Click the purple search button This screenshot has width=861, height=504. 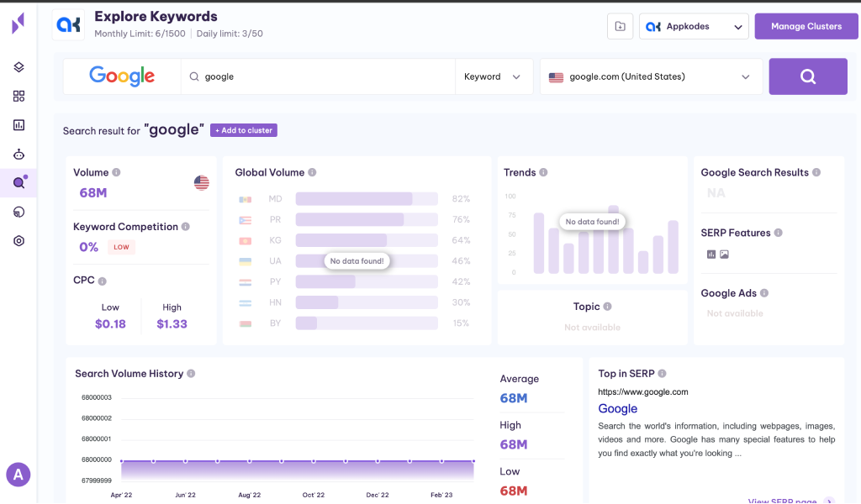point(808,76)
